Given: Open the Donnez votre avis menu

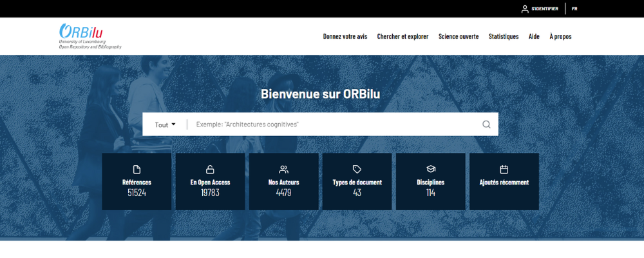Looking at the screenshot, I should 345,36.
